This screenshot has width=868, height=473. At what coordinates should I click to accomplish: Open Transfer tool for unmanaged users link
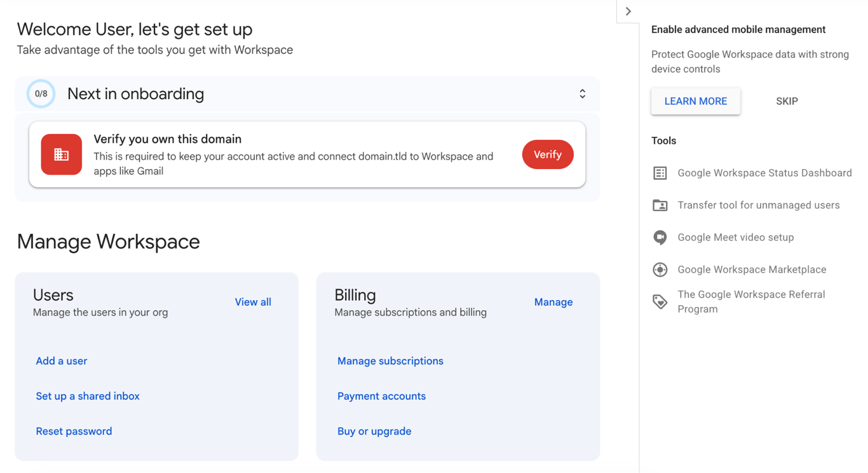759,205
